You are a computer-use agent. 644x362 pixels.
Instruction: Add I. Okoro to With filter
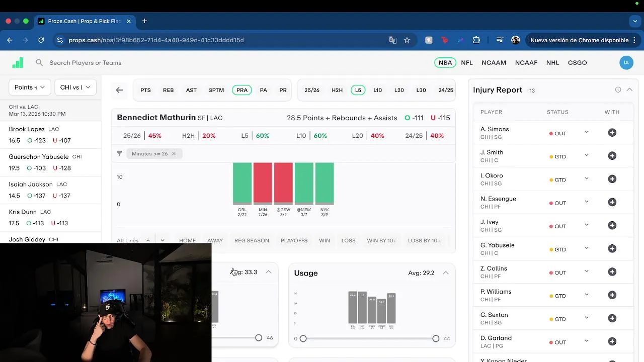[612, 179]
